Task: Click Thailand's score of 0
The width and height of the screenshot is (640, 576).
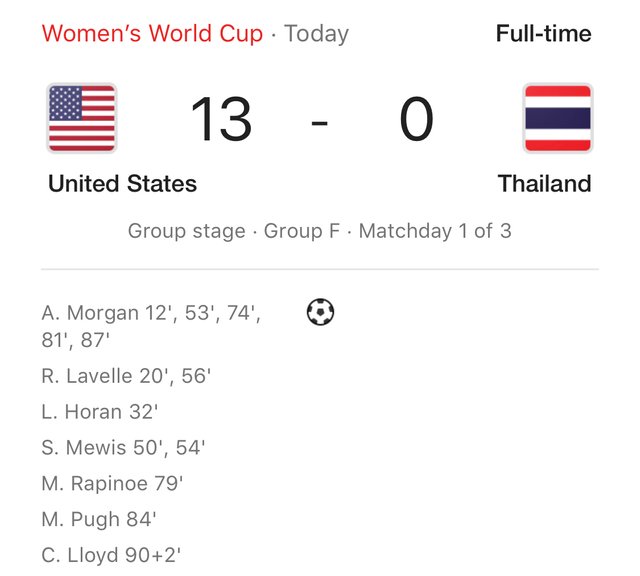Action: pyautogui.click(x=416, y=120)
